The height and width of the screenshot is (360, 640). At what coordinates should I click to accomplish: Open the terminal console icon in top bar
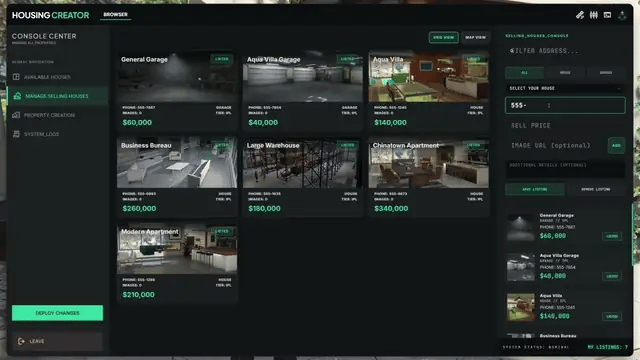607,15
